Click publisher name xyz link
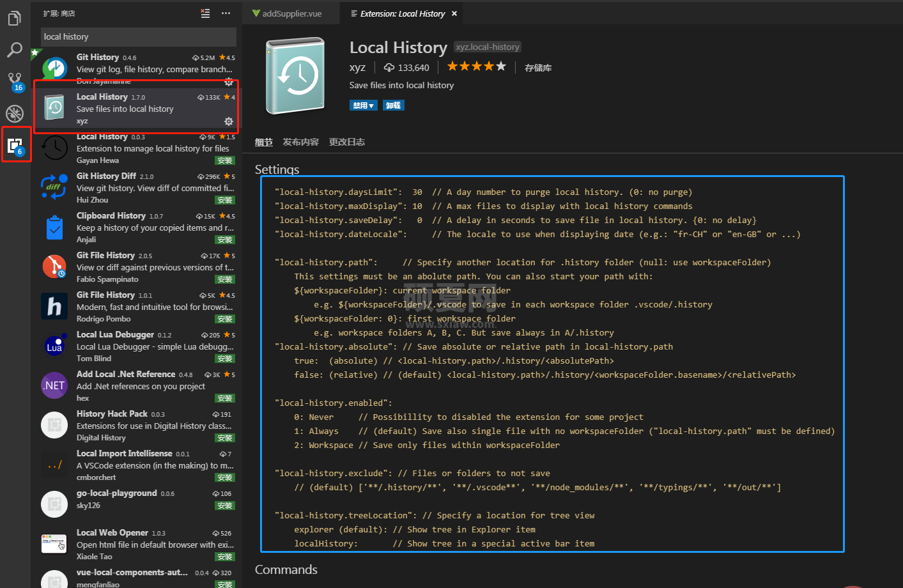 click(x=357, y=68)
